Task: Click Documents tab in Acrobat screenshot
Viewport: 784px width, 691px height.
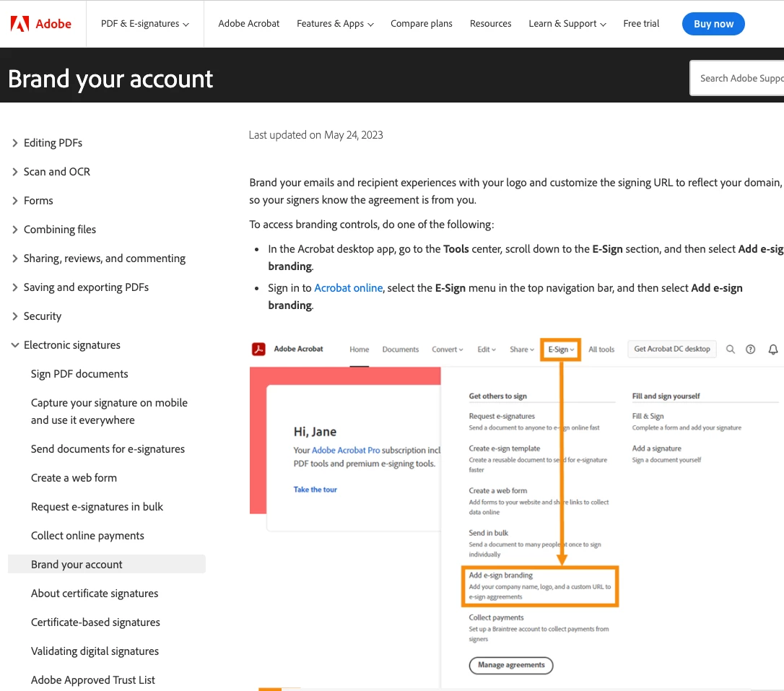Action: 401,349
